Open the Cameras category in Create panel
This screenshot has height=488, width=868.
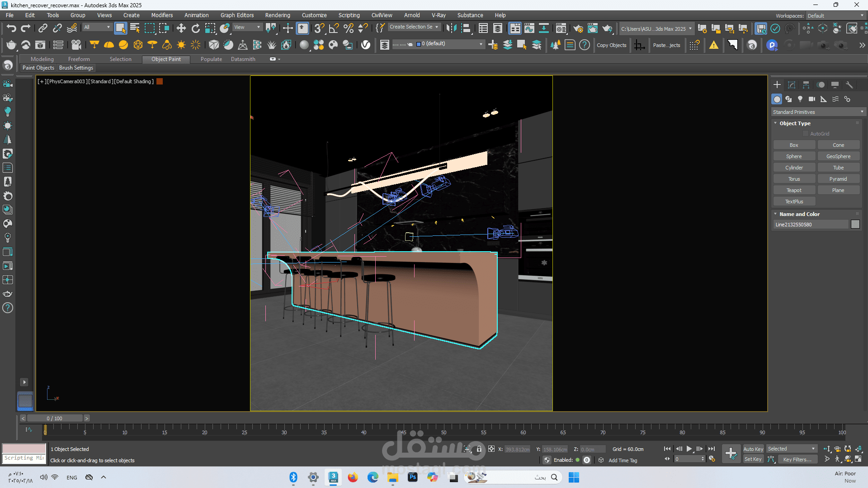812,99
